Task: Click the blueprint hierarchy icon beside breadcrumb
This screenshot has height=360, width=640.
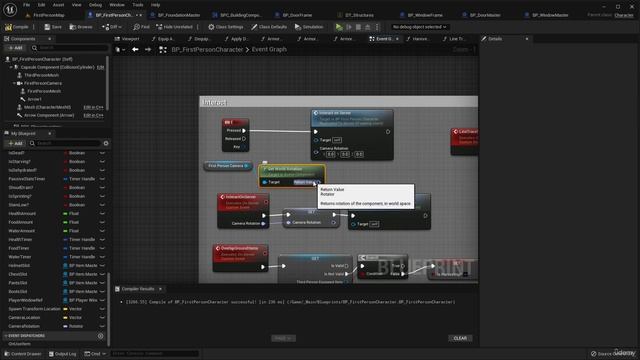Action: (x=162, y=49)
